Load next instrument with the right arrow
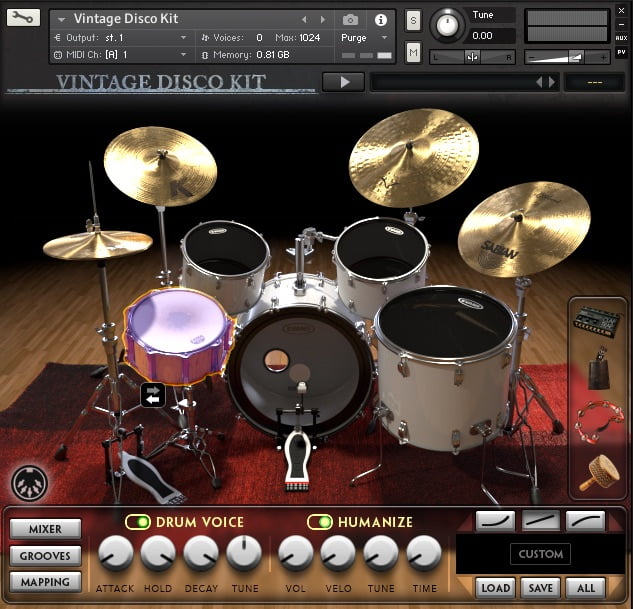Image resolution: width=633 pixels, height=609 pixels. click(323, 19)
